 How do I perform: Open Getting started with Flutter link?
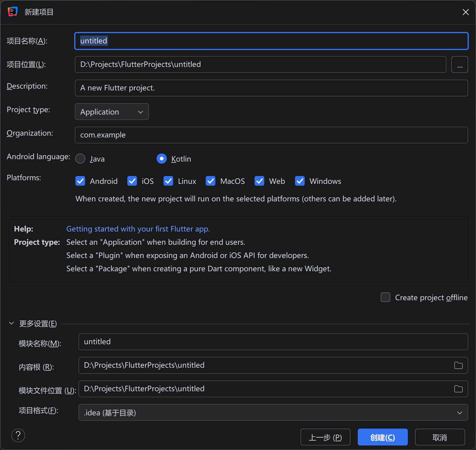138,229
